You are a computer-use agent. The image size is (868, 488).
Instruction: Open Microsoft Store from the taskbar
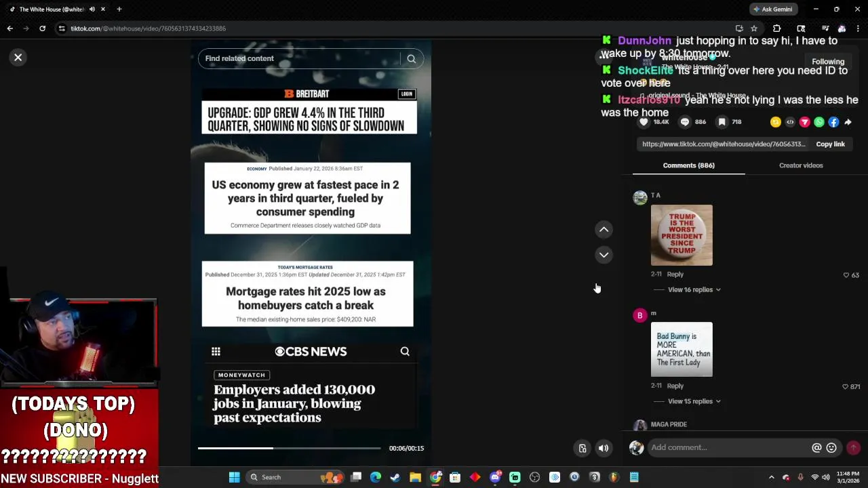(x=455, y=477)
